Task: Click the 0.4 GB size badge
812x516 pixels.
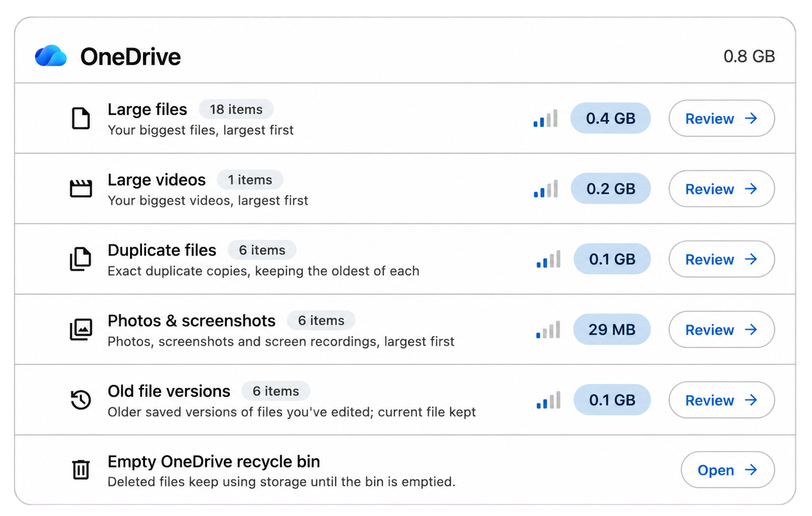Action: click(x=610, y=118)
